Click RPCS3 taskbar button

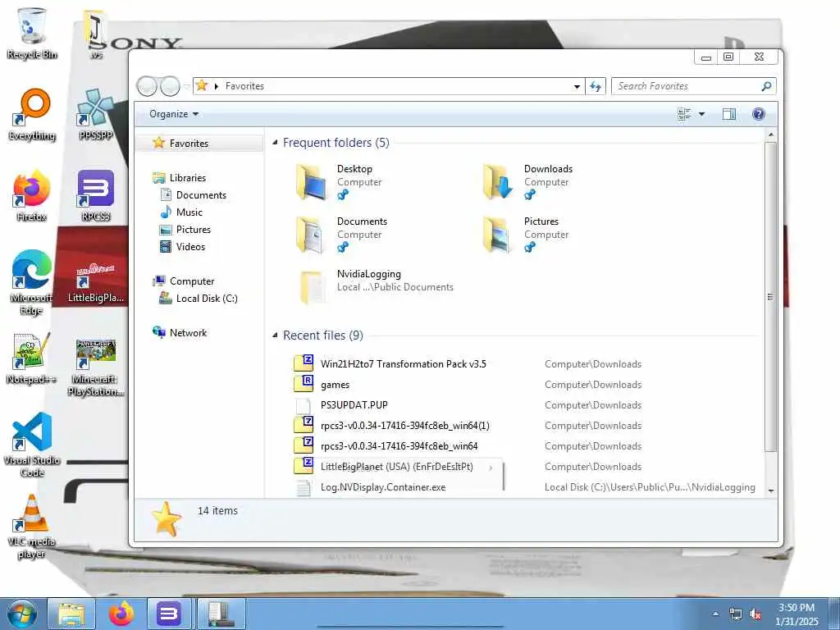[x=169, y=614]
